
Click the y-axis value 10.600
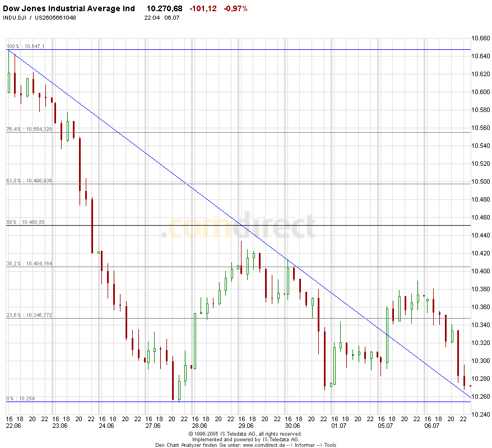tap(480, 92)
